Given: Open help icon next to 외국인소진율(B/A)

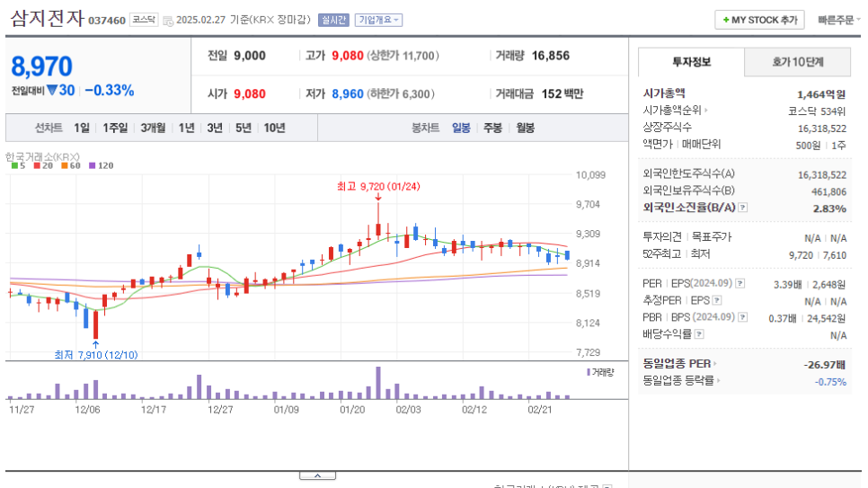Looking at the screenshot, I should pos(743,208).
